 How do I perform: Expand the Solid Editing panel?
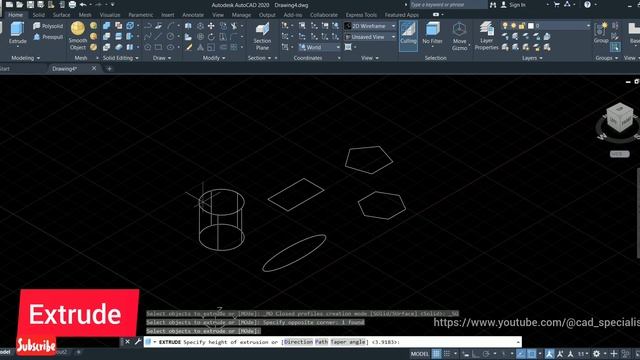[120, 58]
